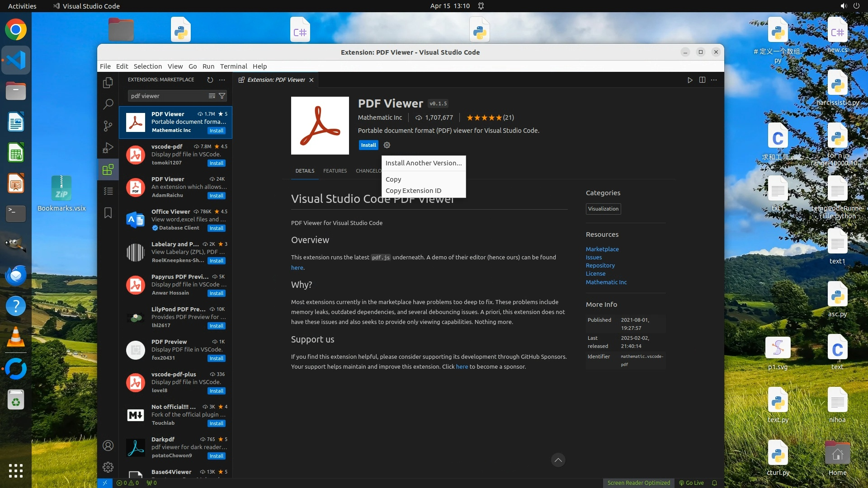Viewport: 868px width, 488px height.
Task: Open Run and Debug view
Action: point(108,148)
